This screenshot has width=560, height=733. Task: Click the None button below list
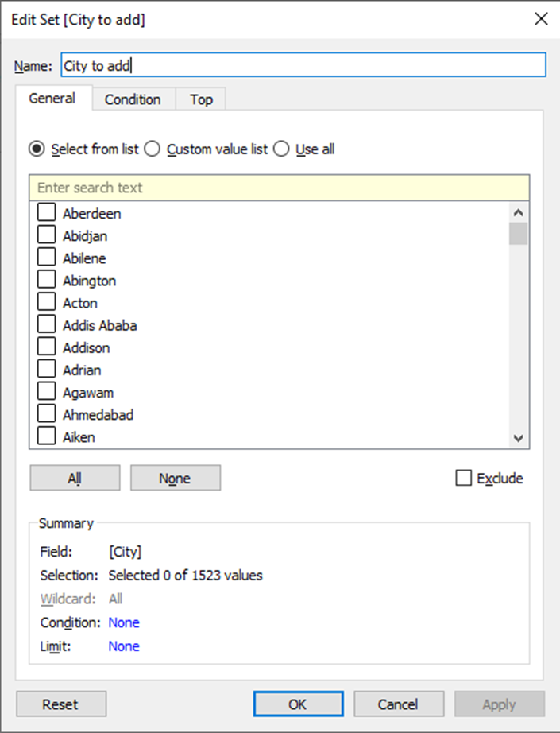[x=175, y=478]
